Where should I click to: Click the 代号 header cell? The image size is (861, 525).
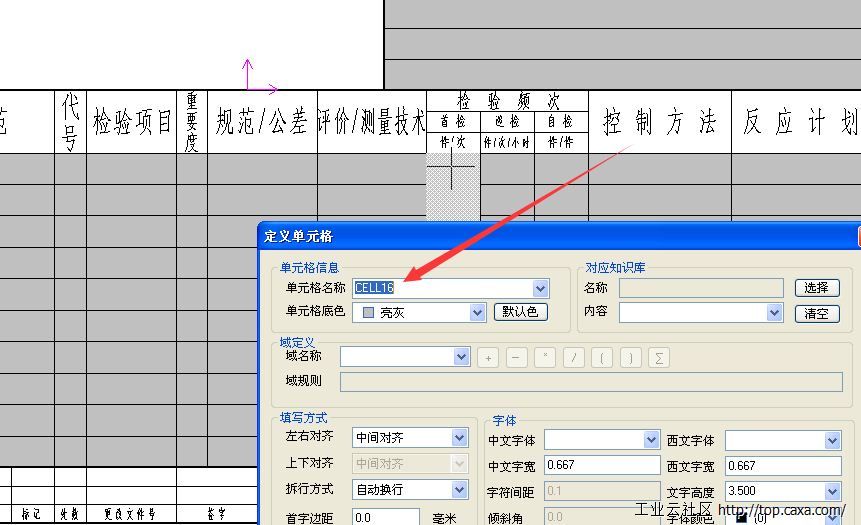click(x=70, y=122)
